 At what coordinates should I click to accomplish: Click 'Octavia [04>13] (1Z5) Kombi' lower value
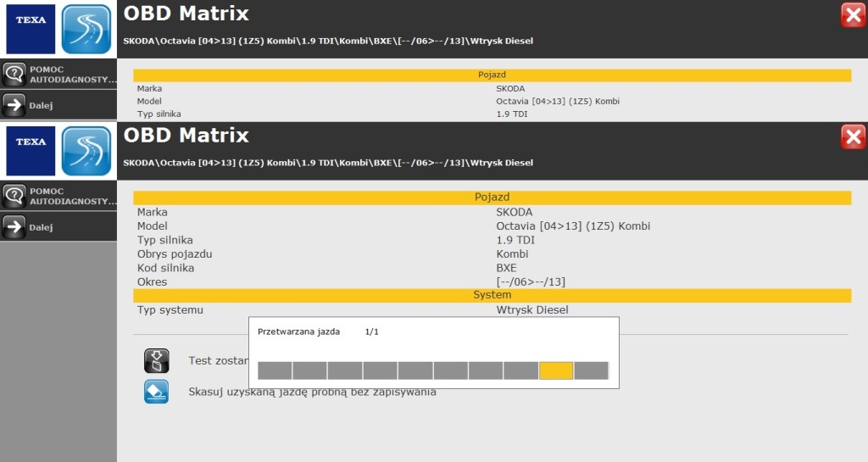click(573, 225)
